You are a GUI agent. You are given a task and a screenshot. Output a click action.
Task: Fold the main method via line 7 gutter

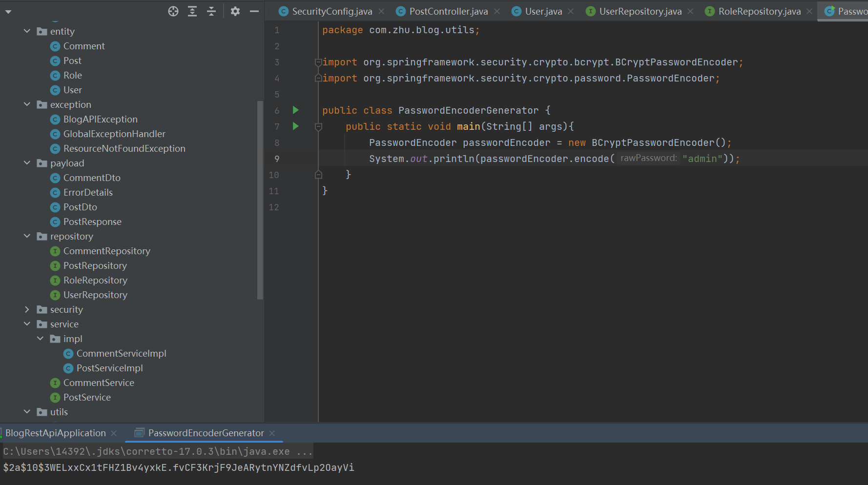point(318,126)
